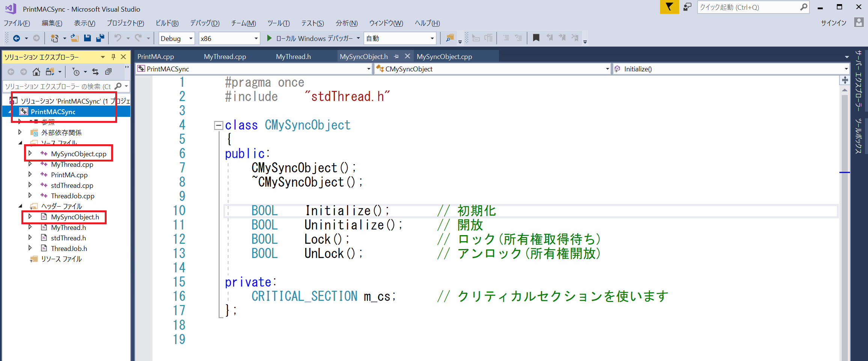Click the Save All toolbar icon

tap(100, 38)
